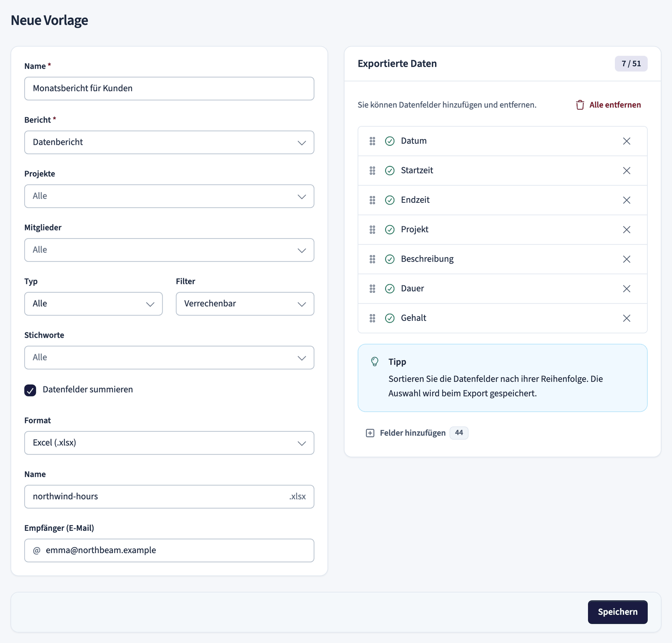Open the Mitglieder dropdown
This screenshot has height=643, width=672.
169,250
